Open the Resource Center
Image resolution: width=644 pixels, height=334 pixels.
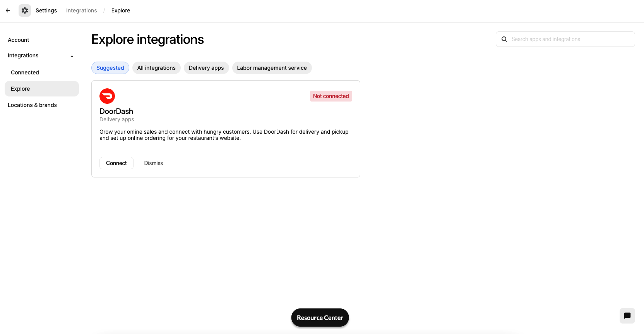pyautogui.click(x=320, y=318)
